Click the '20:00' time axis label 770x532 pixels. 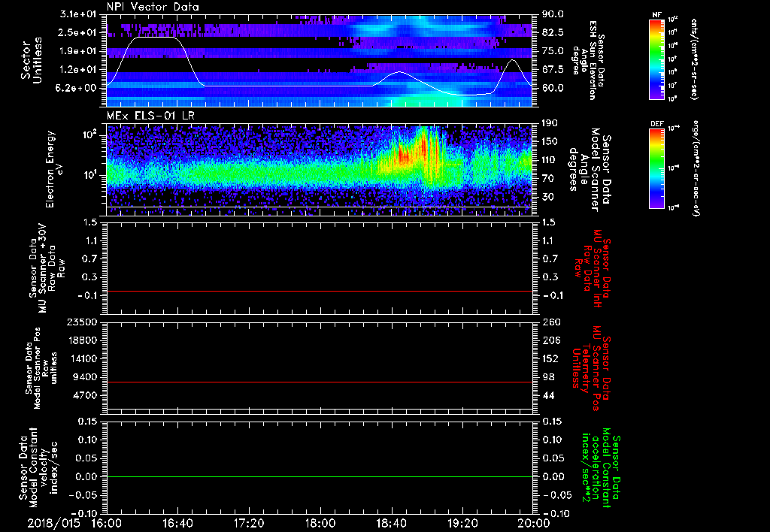(x=534, y=523)
